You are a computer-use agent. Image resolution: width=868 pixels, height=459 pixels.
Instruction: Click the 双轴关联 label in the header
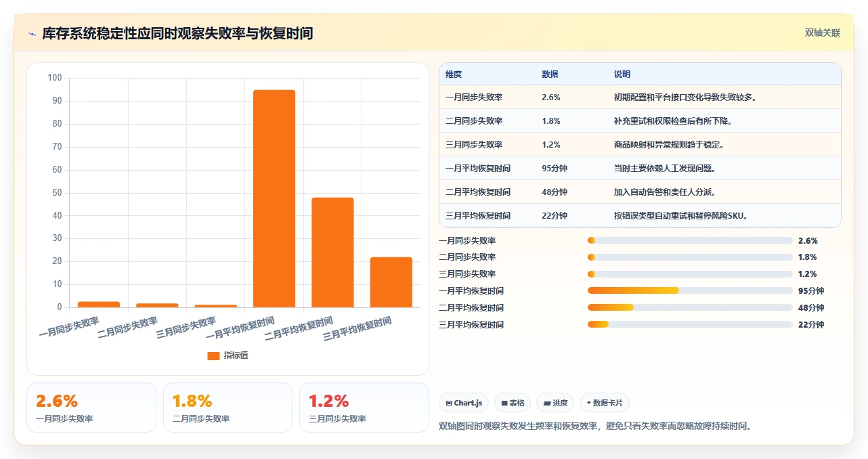pos(823,32)
